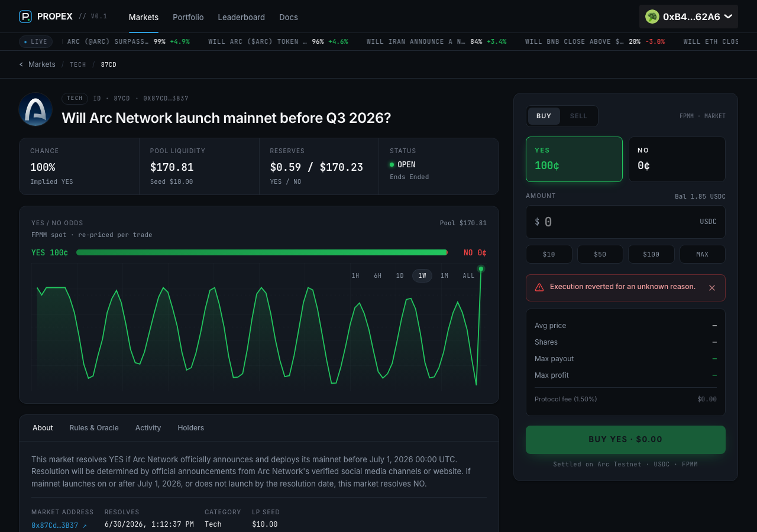Click the warning triangle icon in error
Image resolution: width=757 pixels, height=532 pixels.
(x=539, y=287)
